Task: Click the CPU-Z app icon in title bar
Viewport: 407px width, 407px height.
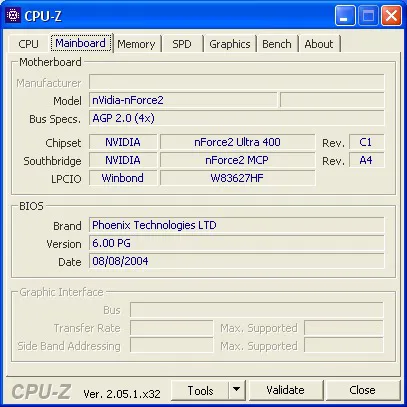Action: click(x=13, y=15)
